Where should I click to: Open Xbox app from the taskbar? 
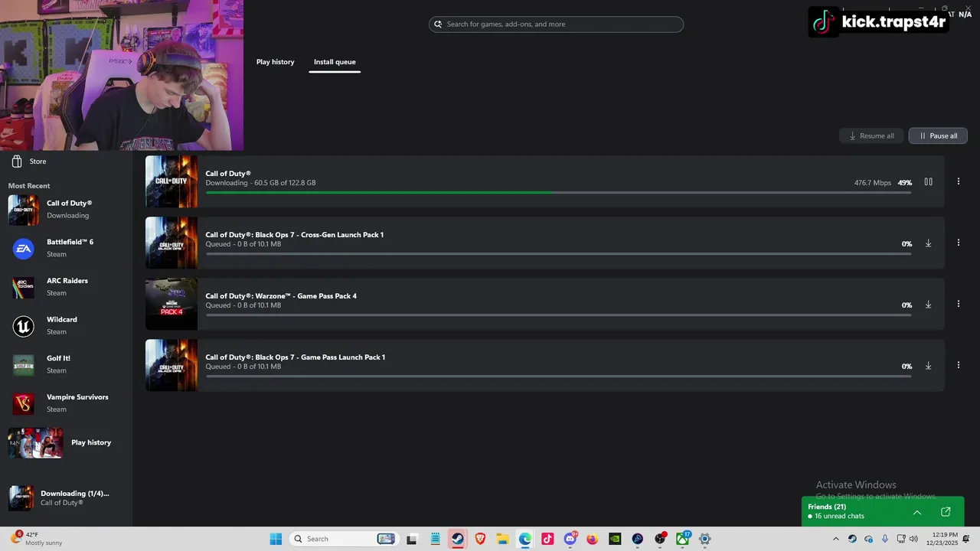(x=682, y=539)
